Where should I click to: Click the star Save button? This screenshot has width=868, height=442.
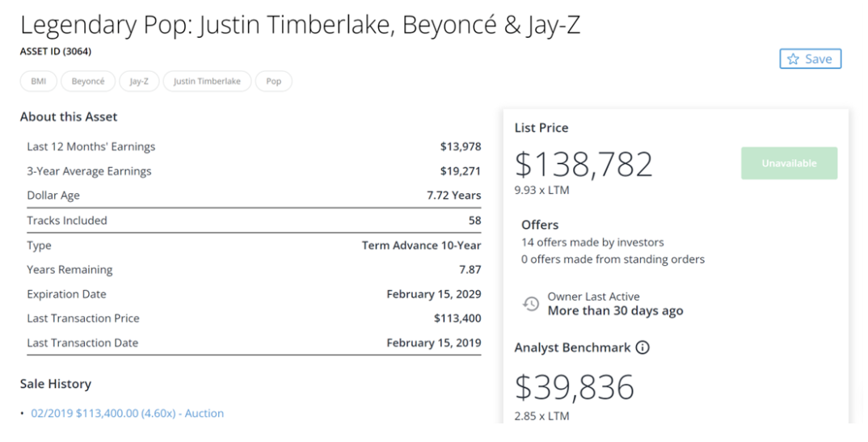[811, 59]
